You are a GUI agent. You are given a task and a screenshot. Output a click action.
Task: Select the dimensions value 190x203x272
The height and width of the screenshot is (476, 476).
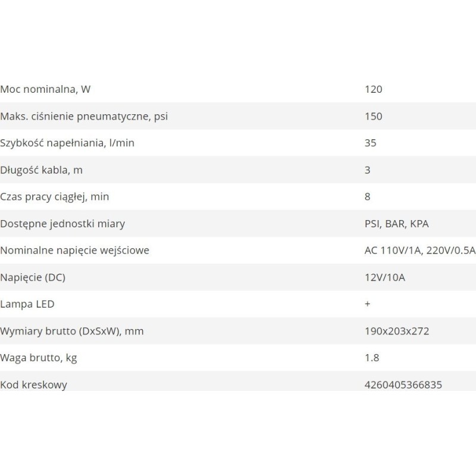coord(396,331)
